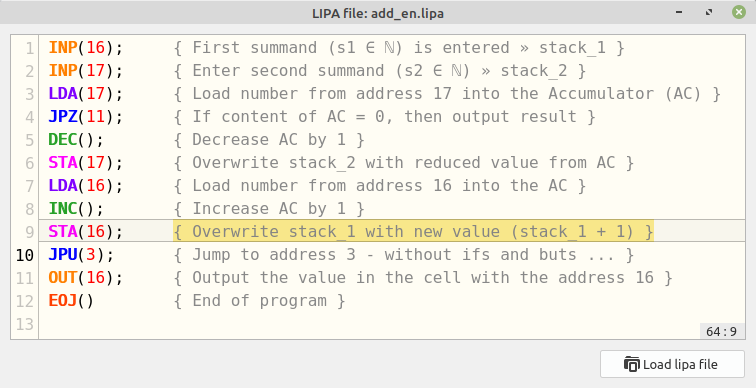Screen dimensions: 756x388
Task: Click the OUT(16) instruction
Action: 86,278
